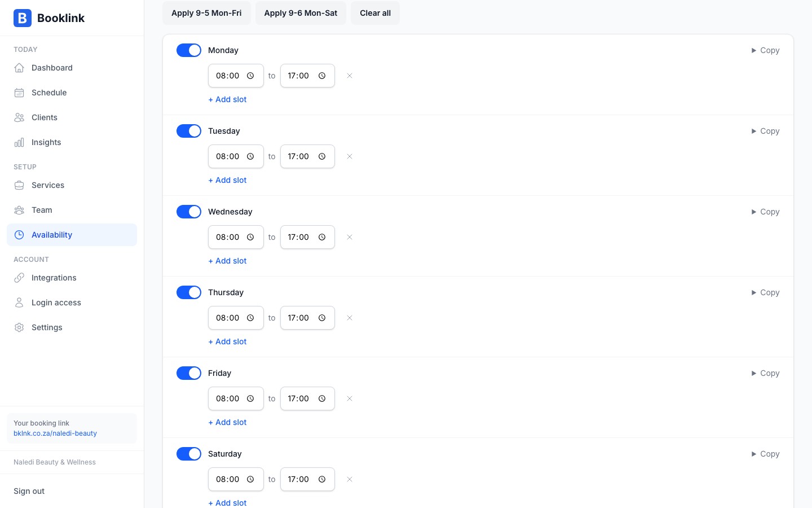Open time picker clock on Monday start time
Viewport: 812px width, 508px height.
pyautogui.click(x=250, y=76)
